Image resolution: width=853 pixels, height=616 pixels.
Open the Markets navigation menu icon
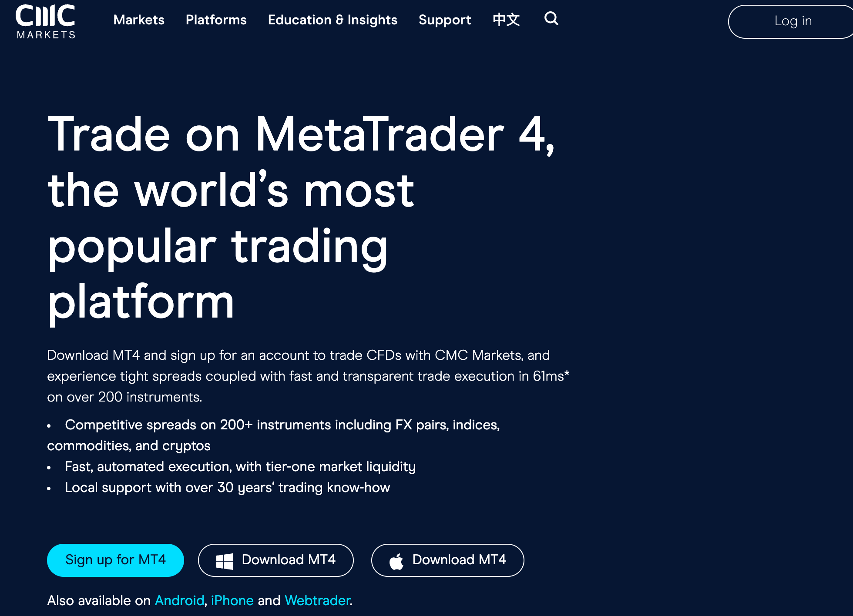coord(139,19)
